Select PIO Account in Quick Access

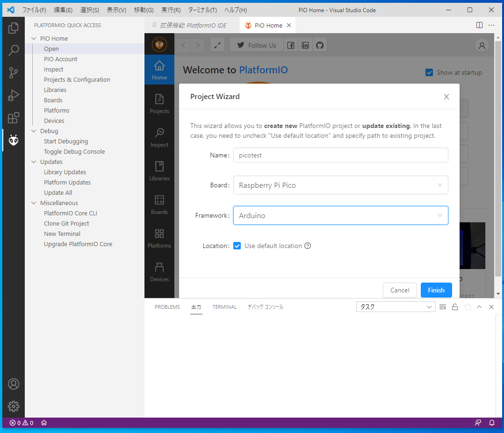[60, 59]
